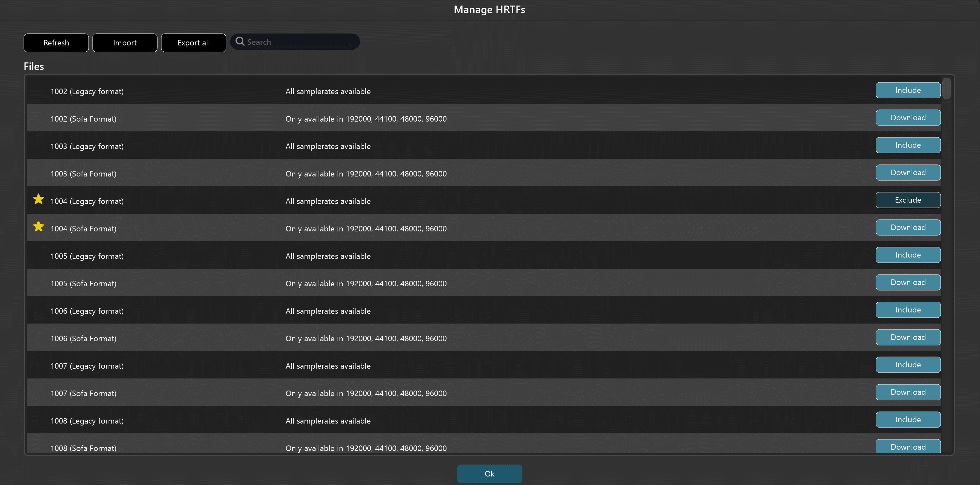The height and width of the screenshot is (485, 980).
Task: Click the search magnifier icon
Action: pos(240,42)
